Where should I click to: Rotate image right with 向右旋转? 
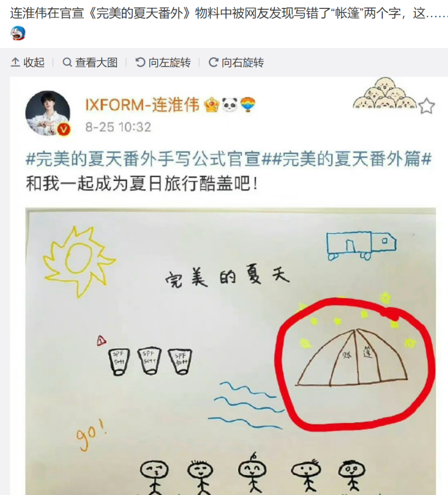pos(236,62)
